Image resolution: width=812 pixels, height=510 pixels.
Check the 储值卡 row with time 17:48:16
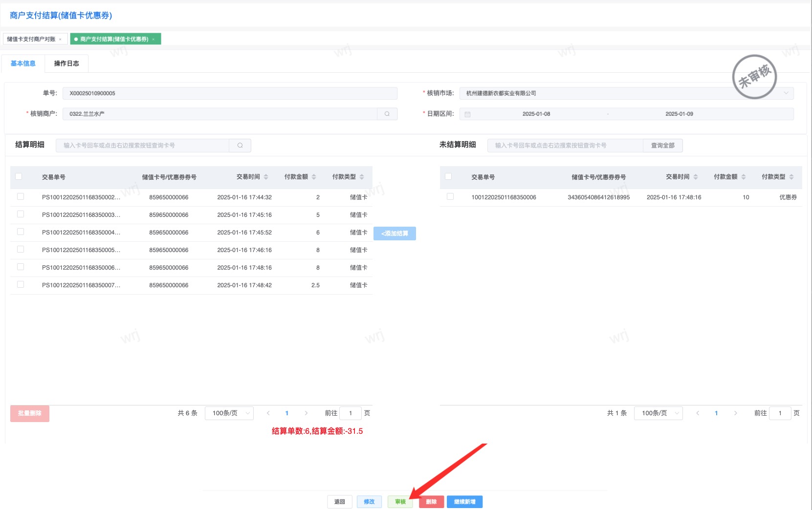[21, 267]
